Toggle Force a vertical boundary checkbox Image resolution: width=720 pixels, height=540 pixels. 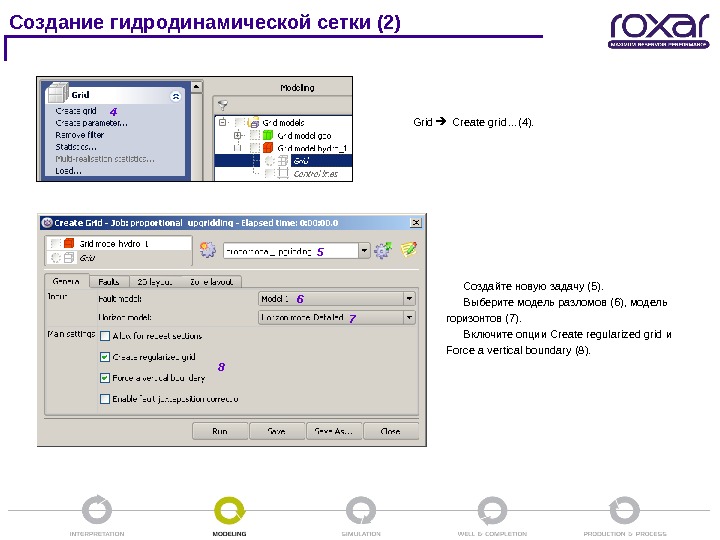coord(105,378)
